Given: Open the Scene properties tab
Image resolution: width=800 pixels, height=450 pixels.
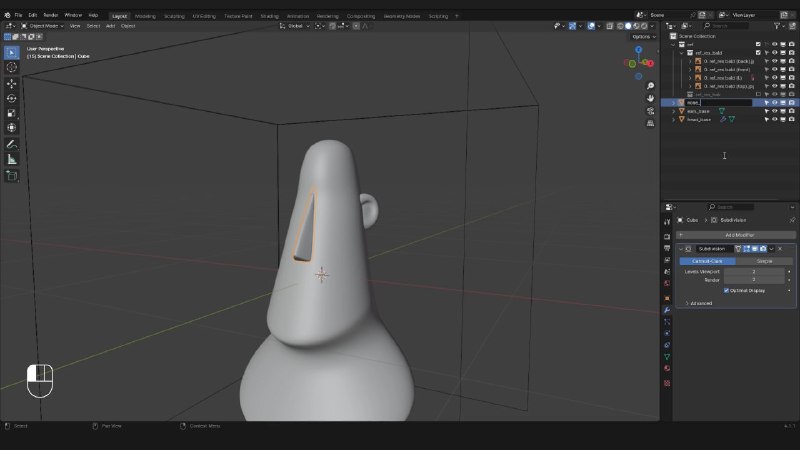Looking at the screenshot, I should [x=667, y=272].
